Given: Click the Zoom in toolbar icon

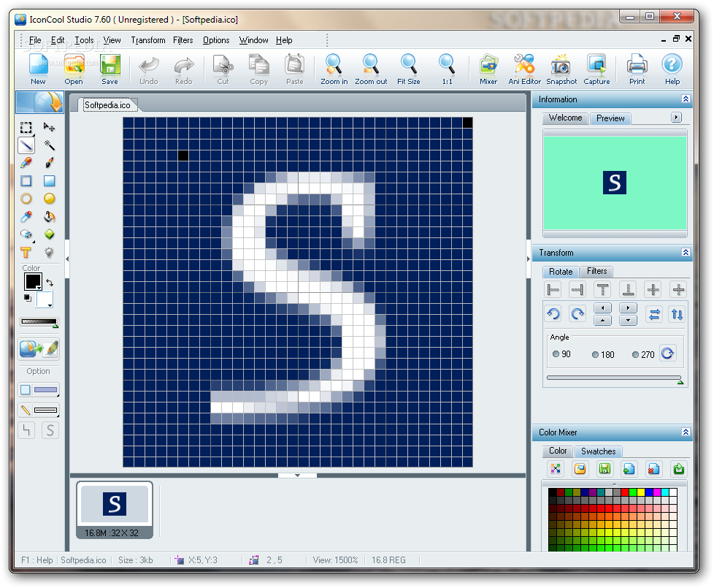Looking at the screenshot, I should click(334, 69).
